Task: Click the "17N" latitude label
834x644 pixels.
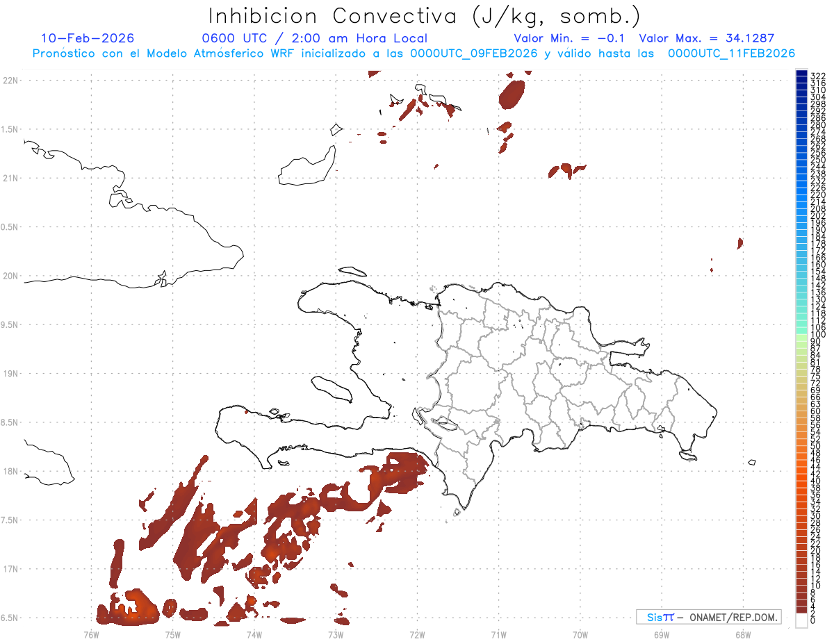Action: tap(10, 569)
